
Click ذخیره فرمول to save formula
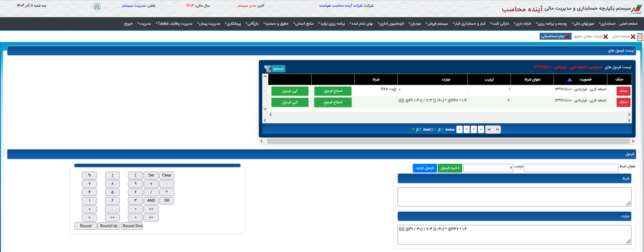[x=450, y=168]
